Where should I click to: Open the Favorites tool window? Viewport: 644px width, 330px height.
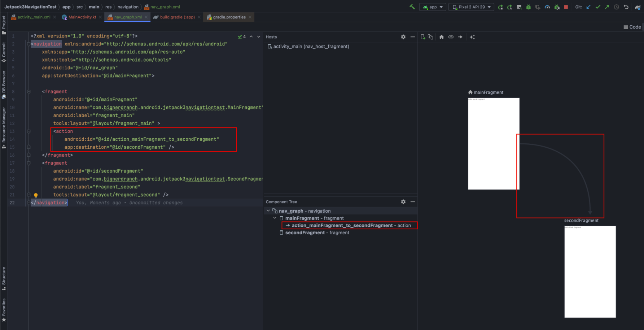4,310
